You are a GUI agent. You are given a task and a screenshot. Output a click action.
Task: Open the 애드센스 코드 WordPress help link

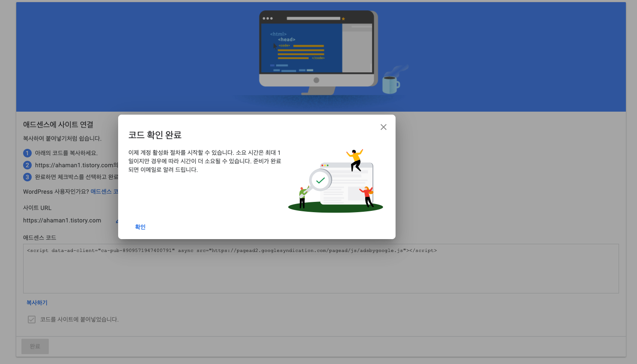tap(104, 192)
